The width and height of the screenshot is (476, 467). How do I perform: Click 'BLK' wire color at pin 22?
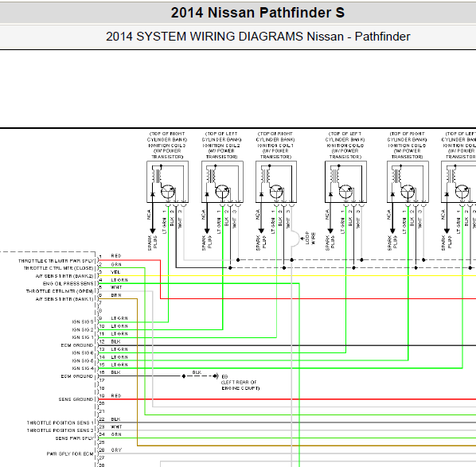coord(115,419)
